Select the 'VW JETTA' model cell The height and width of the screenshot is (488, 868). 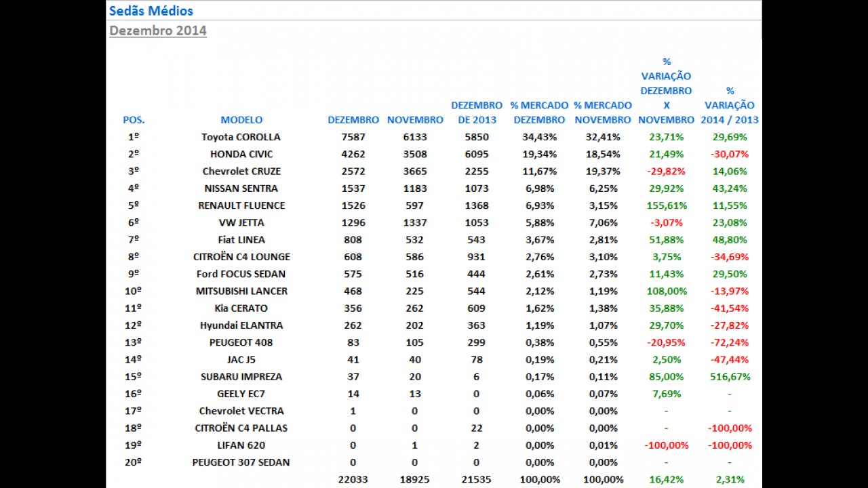241,222
